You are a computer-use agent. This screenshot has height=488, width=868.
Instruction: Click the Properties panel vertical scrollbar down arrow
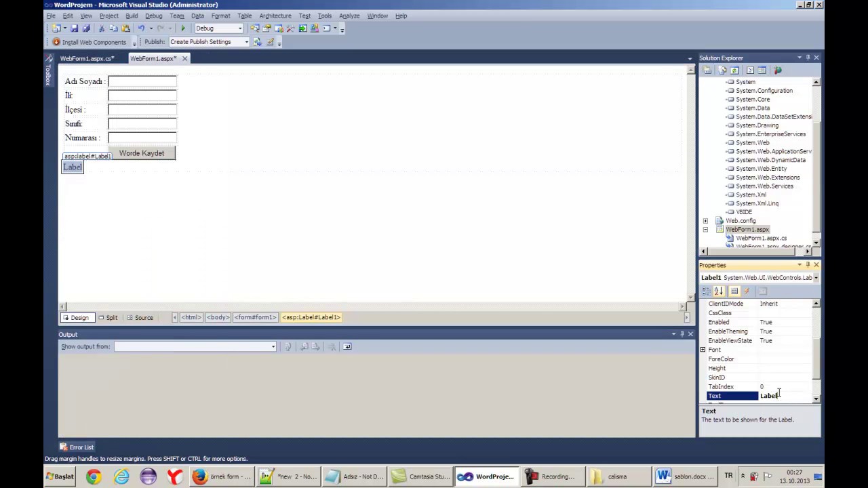coord(816,400)
